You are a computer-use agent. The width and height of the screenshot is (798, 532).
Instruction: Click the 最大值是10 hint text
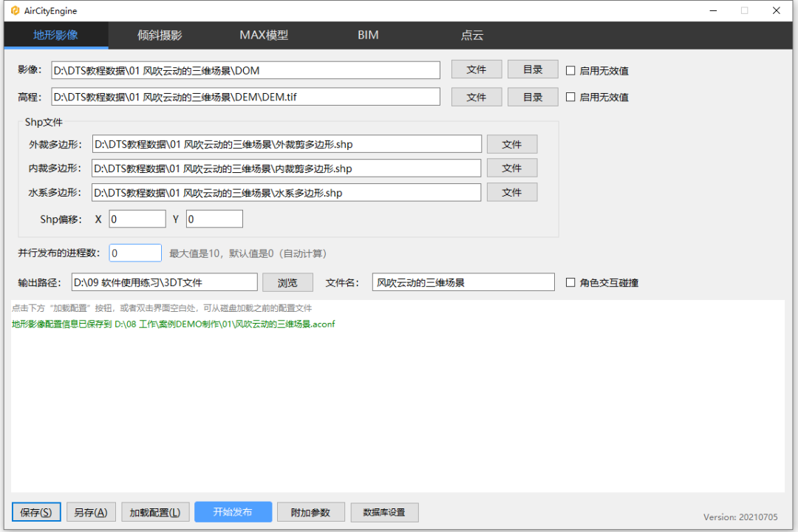pyautogui.click(x=248, y=253)
